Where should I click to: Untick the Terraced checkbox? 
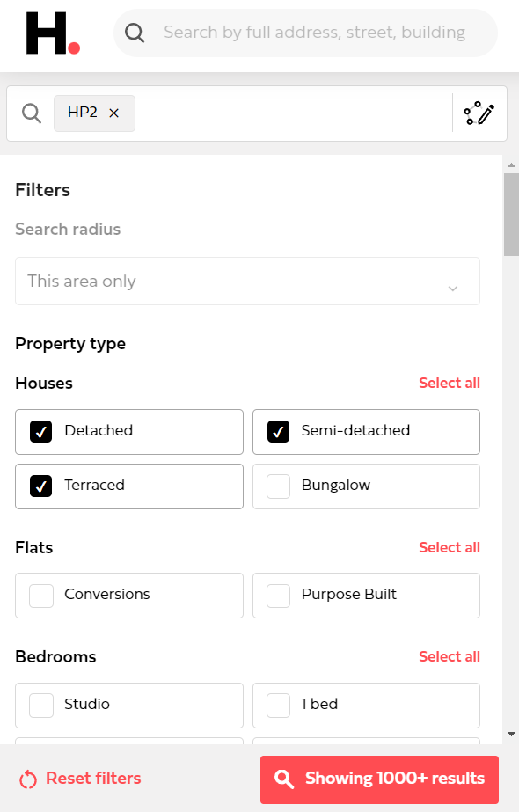pyautogui.click(x=41, y=486)
